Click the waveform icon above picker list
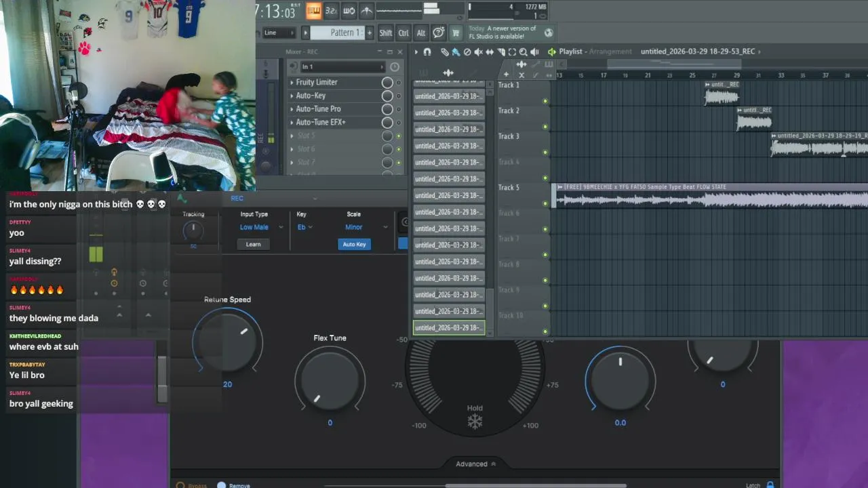The width and height of the screenshot is (868, 488). 448,73
